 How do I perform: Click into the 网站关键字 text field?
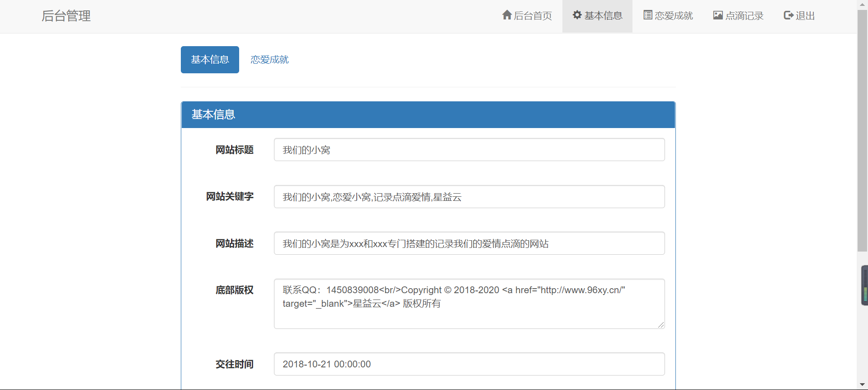pos(469,197)
